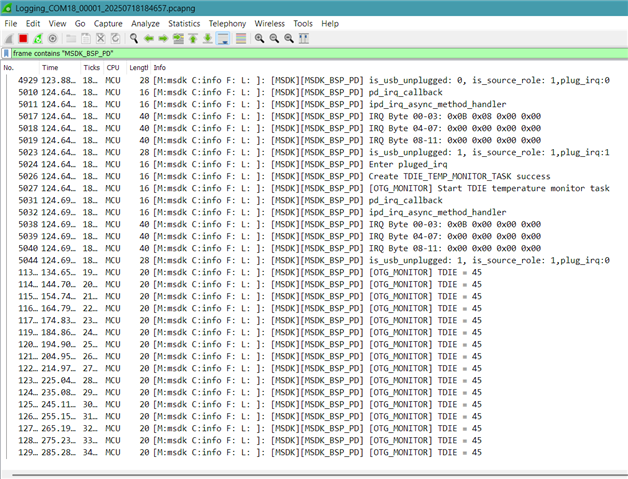Select the "Create TDIE_TEMP_MONITOR_TASK success" row
This screenshot has width=628, height=479.
[314, 177]
